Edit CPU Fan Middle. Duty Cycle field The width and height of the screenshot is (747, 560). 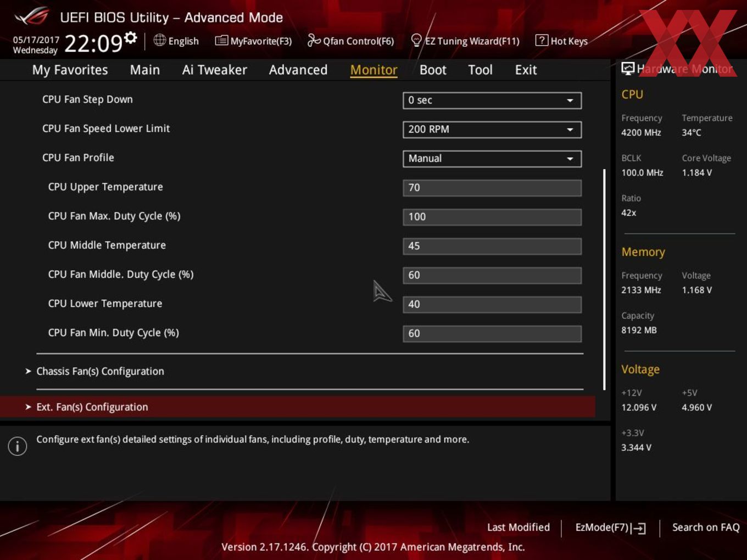click(492, 275)
